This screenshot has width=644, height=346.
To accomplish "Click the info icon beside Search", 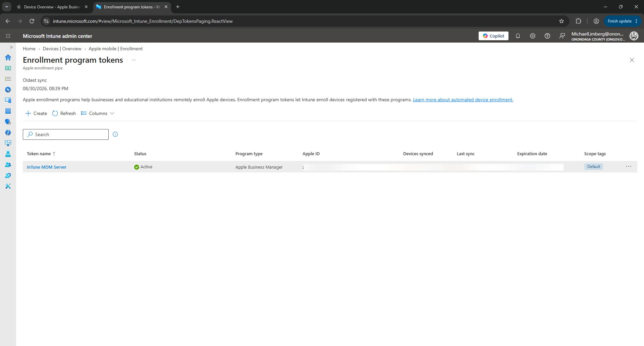I will (115, 134).
